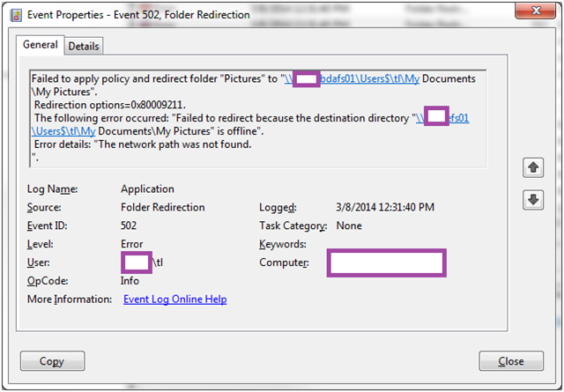Click the 'User:' label
564x392 pixels.
click(39, 263)
